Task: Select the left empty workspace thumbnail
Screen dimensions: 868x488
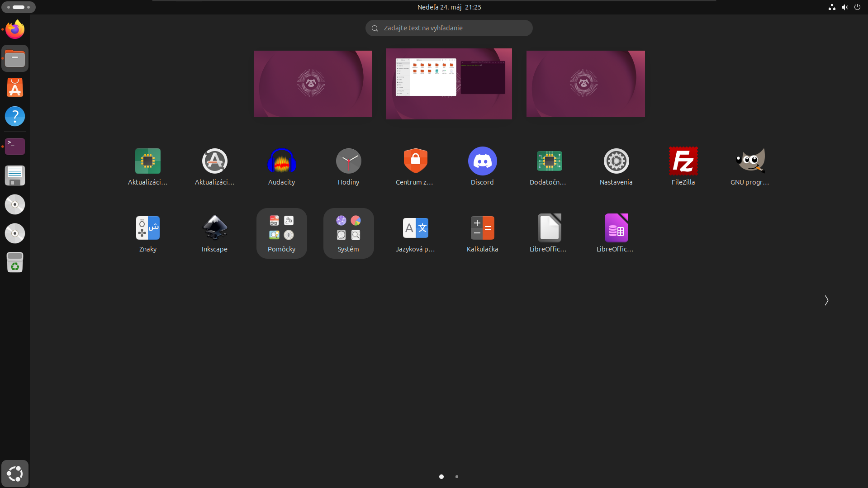Action: coord(313,84)
